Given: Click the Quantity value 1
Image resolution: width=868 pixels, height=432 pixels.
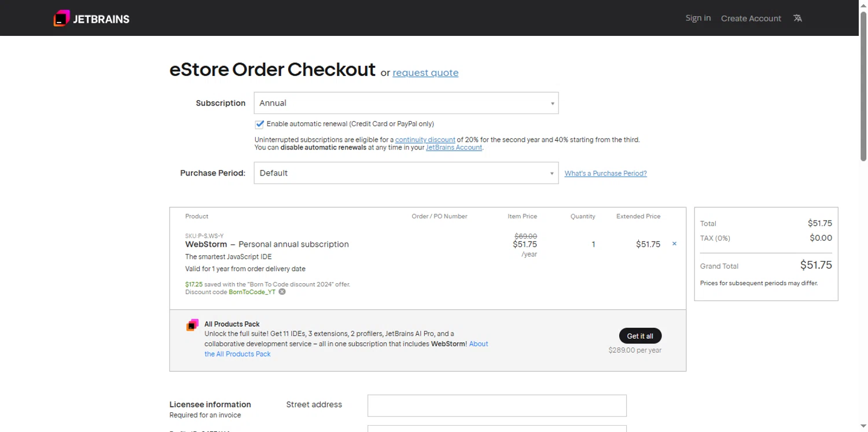Looking at the screenshot, I should (593, 244).
